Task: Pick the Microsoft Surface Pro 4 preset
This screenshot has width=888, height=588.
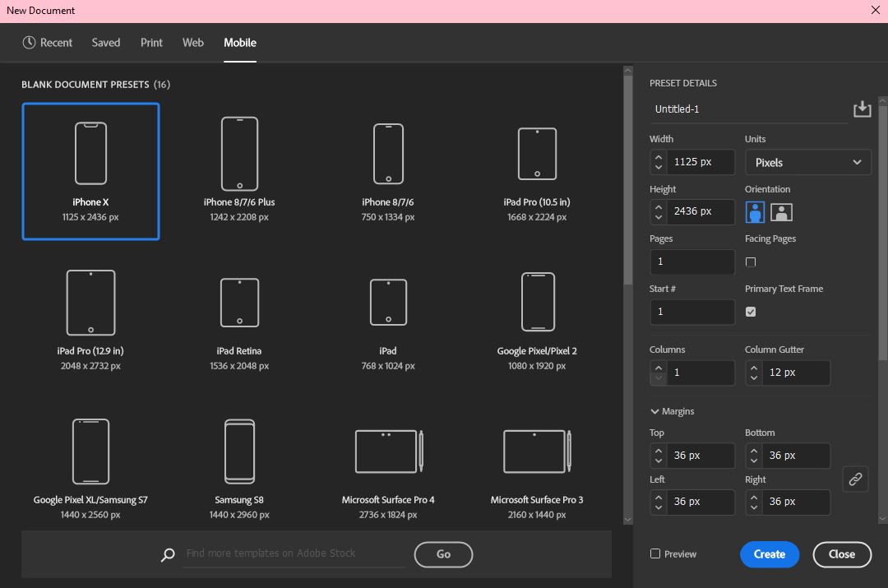Action: pyautogui.click(x=388, y=468)
